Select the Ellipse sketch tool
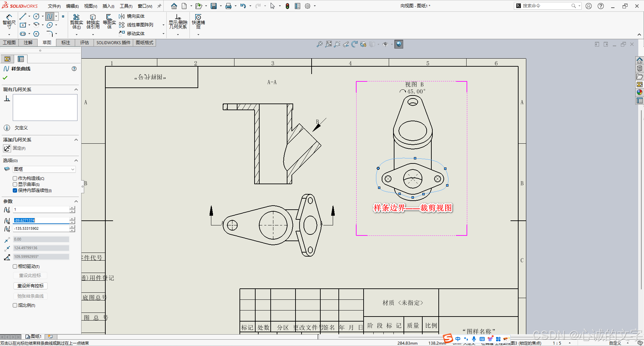Viewport: 644px width, 346px height. pos(50,25)
